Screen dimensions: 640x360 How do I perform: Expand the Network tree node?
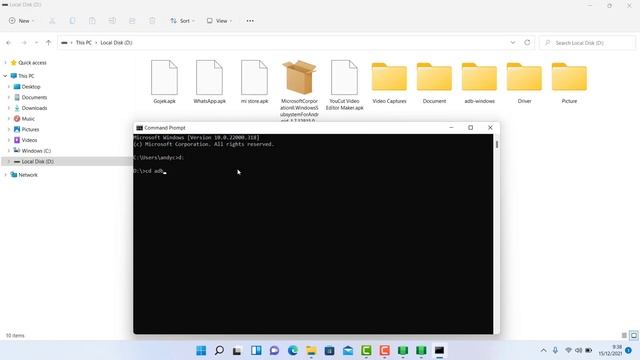coord(5,175)
